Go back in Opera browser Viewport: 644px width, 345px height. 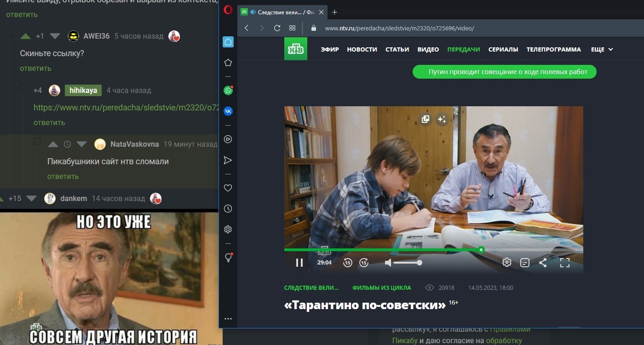click(247, 28)
